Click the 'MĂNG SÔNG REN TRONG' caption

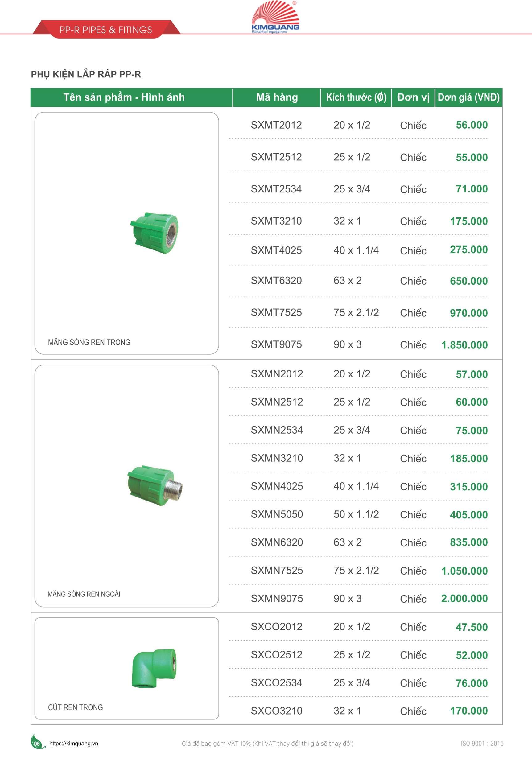pos(89,342)
